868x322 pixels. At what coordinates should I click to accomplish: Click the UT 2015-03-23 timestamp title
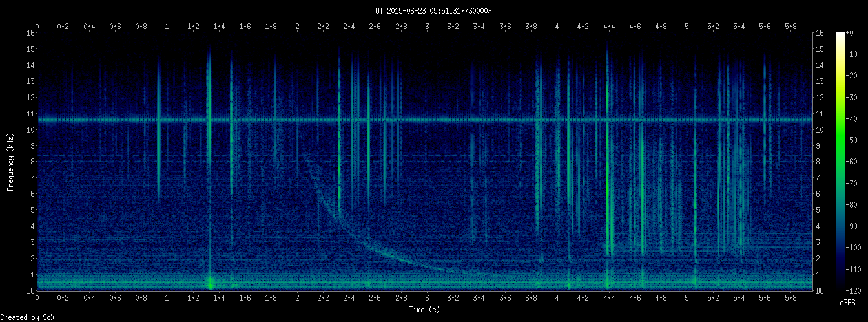tap(433, 11)
